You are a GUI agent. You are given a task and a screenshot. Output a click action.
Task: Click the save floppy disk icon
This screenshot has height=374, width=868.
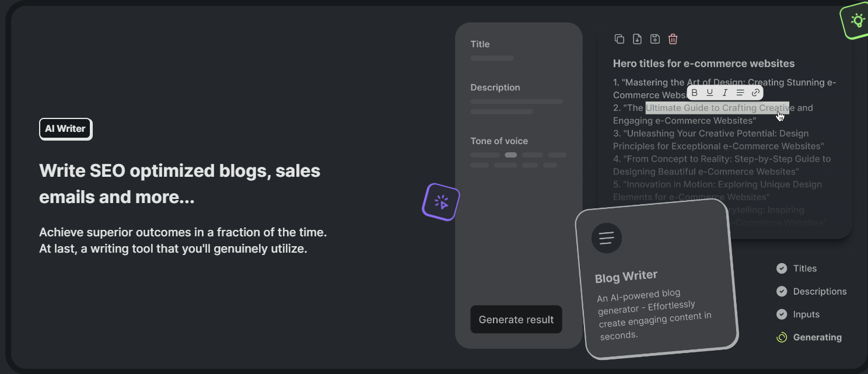655,39
